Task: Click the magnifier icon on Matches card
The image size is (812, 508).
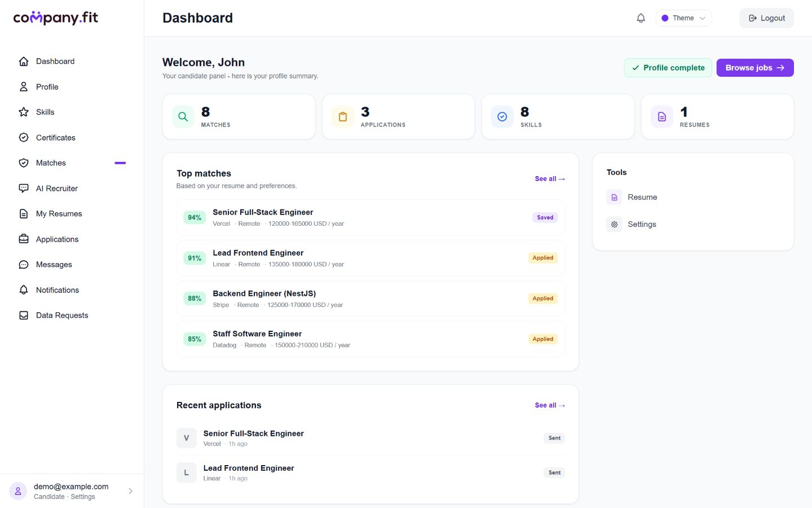Action: [x=183, y=117]
